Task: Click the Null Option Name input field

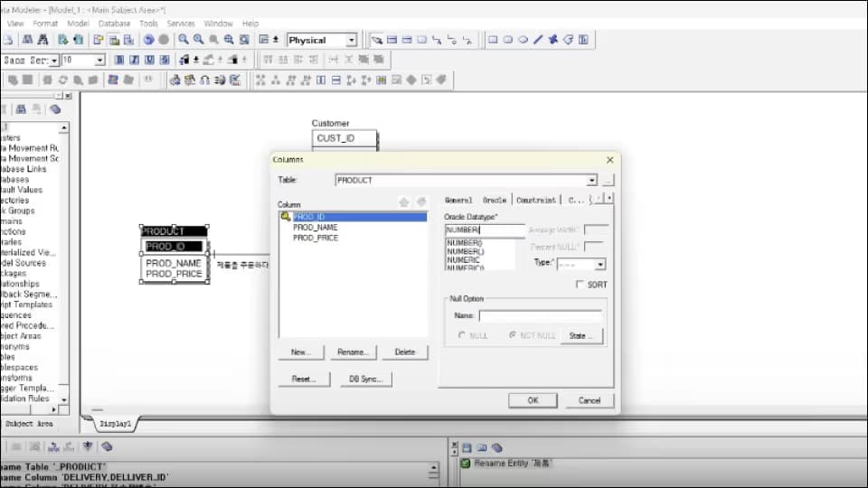Action: pyautogui.click(x=540, y=315)
